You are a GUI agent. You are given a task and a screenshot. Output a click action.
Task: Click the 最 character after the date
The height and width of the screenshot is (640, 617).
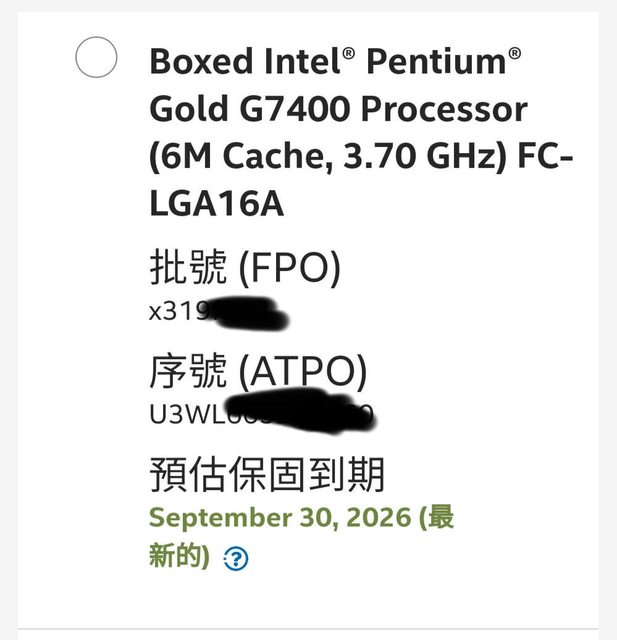[442, 518]
